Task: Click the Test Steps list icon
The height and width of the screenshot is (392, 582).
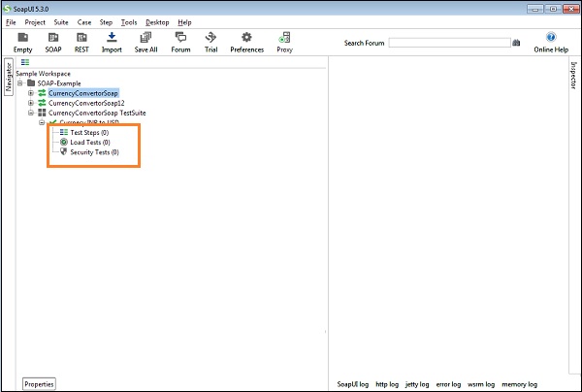Action: tap(64, 132)
